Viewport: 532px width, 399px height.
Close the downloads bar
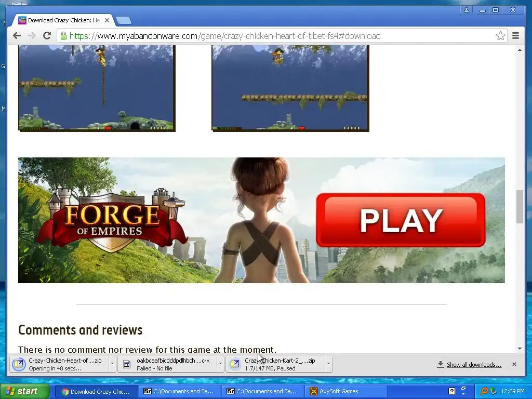514,364
